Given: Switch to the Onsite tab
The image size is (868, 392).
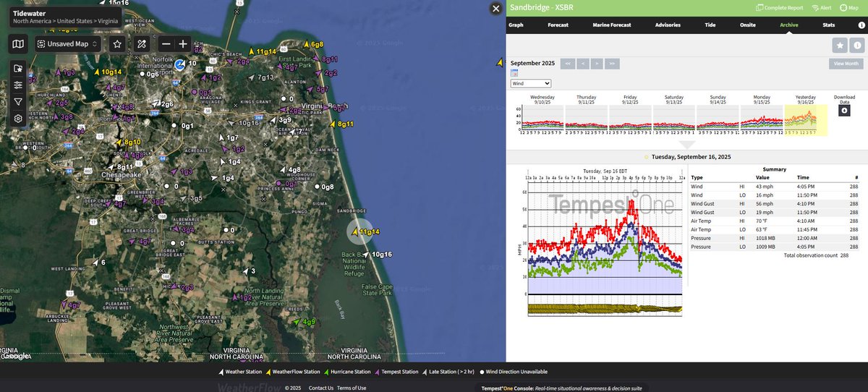Looking at the screenshot, I should click(x=748, y=25).
